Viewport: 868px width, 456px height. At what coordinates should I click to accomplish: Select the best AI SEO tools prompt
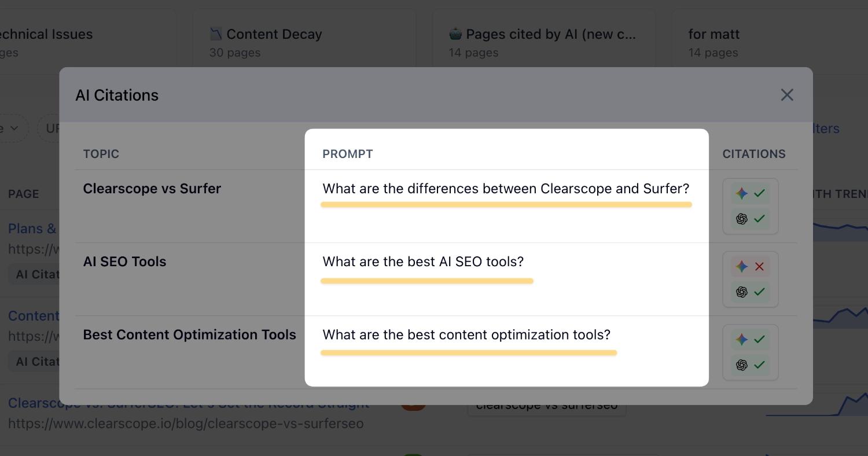coord(423,262)
